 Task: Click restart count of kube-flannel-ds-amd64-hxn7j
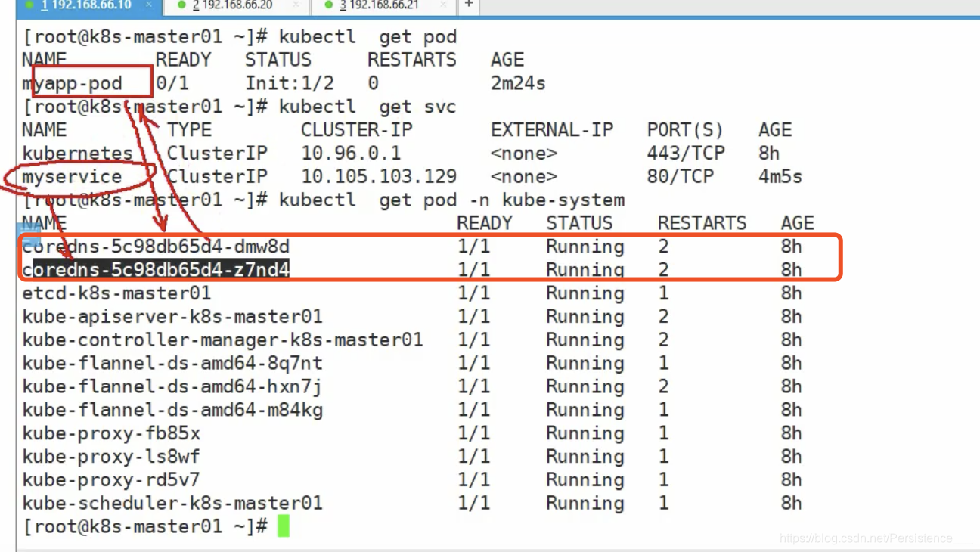point(663,387)
